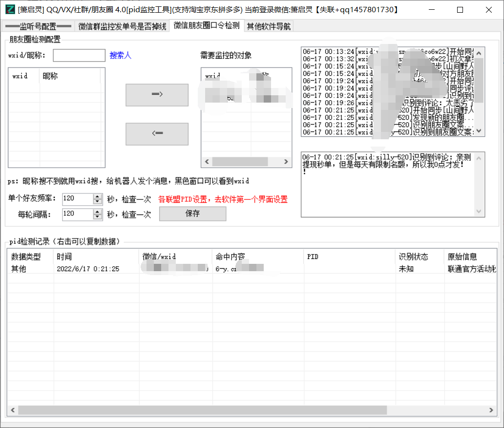Click wxid column header in search results list
This screenshot has height=428, width=504.
[24, 76]
